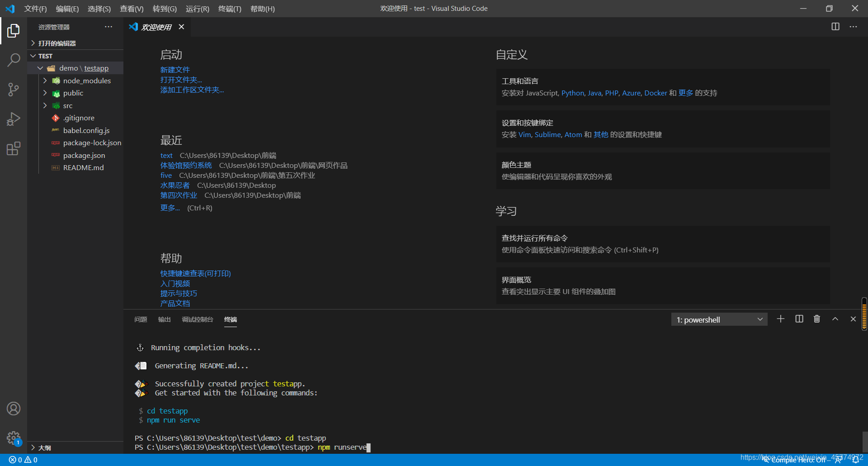The image size is (868, 466).
Task: Switch to the 输出 panel tab
Action: (x=165, y=319)
